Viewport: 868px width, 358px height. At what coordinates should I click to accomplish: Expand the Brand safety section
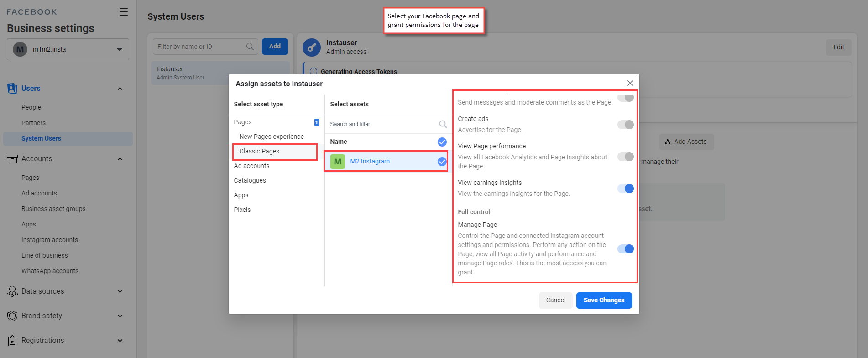(120, 316)
